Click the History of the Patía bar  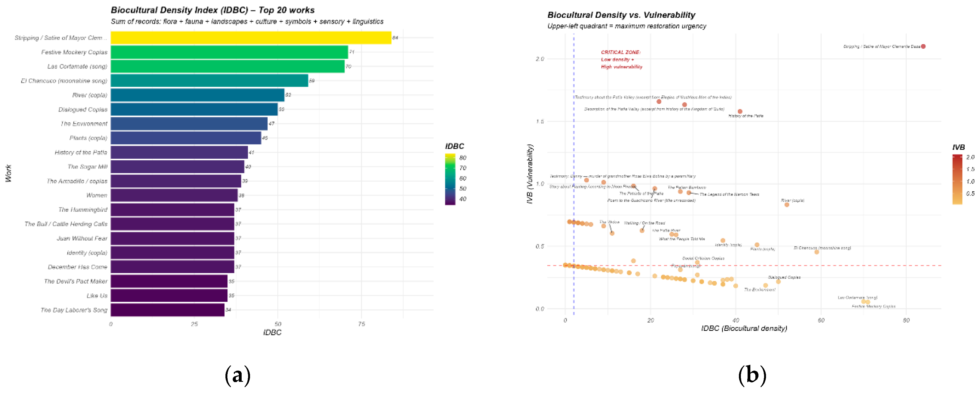click(179, 152)
